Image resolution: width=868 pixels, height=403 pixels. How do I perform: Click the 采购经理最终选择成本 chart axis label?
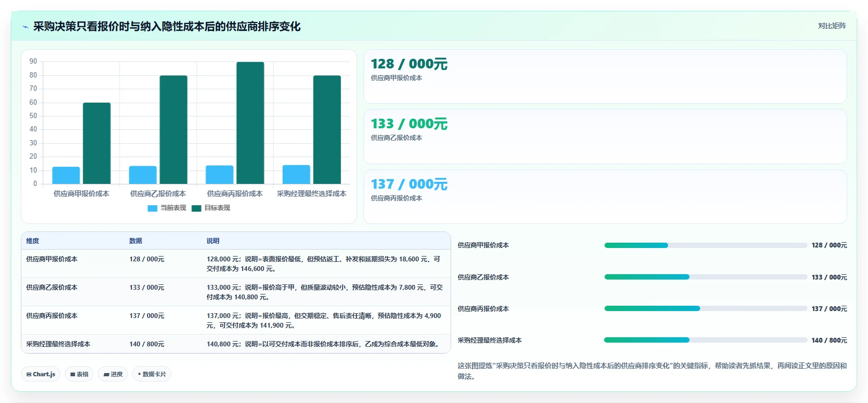[x=312, y=194]
